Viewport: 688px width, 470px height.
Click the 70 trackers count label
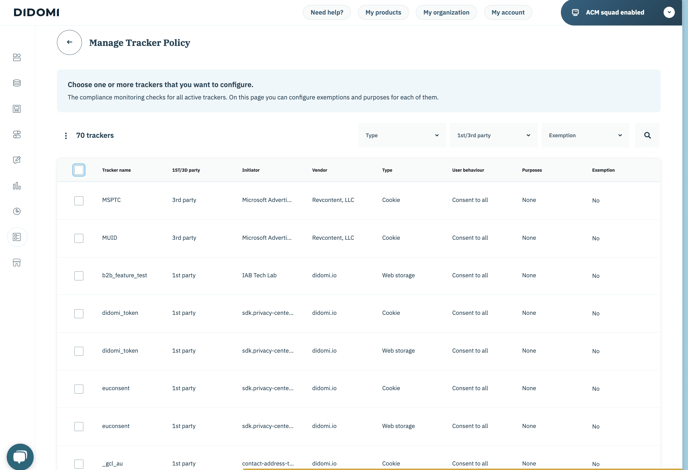click(95, 136)
